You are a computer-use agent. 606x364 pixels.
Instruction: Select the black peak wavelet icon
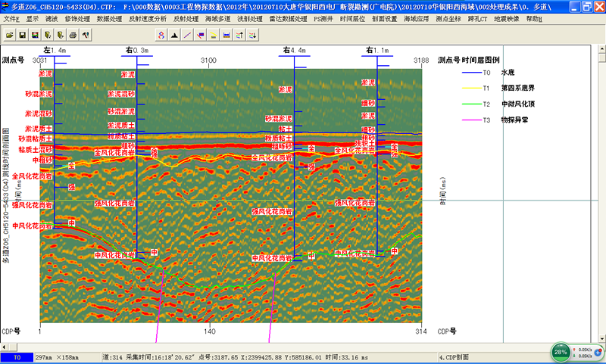(x=174, y=35)
